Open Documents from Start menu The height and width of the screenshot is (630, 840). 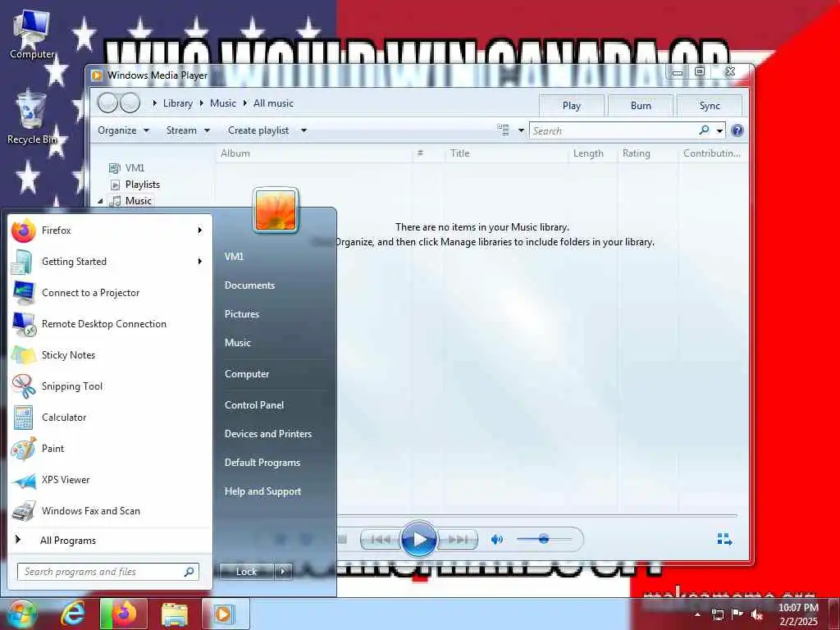pos(249,285)
